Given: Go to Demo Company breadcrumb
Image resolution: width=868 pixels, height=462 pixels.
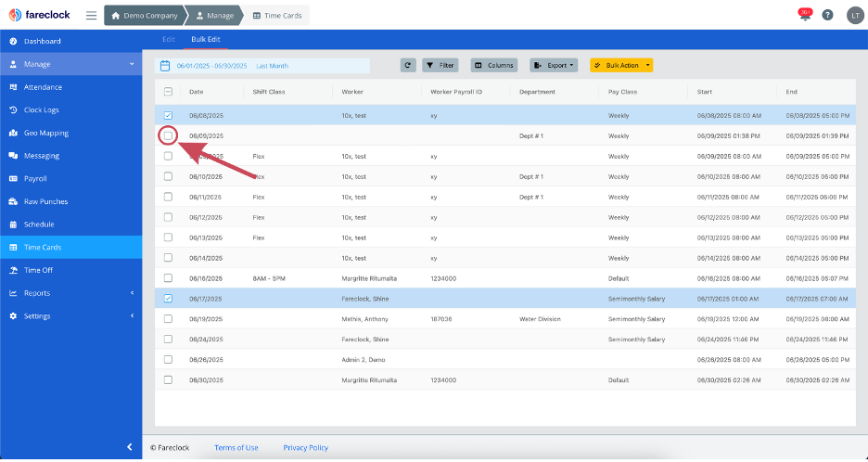Looking at the screenshot, I should (145, 16).
